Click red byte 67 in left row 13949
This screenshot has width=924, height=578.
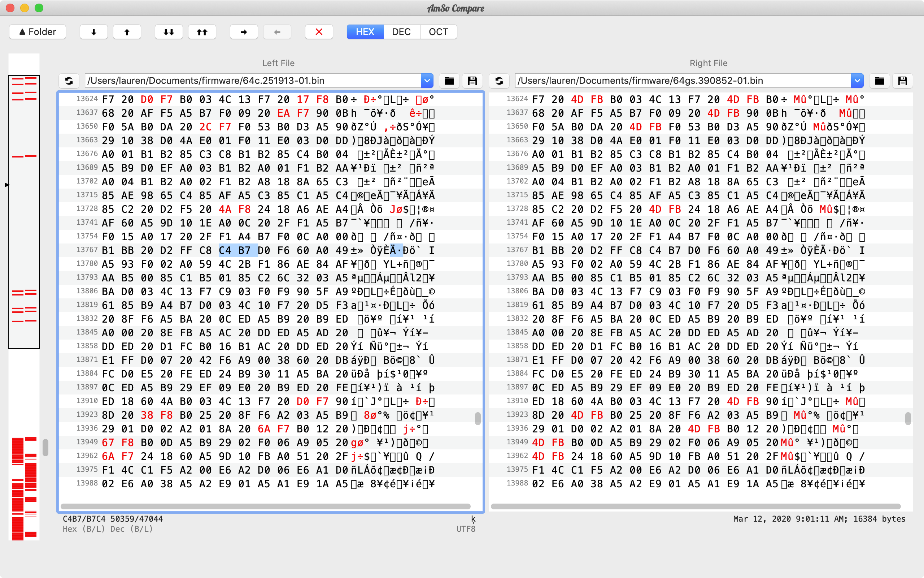coord(108,443)
